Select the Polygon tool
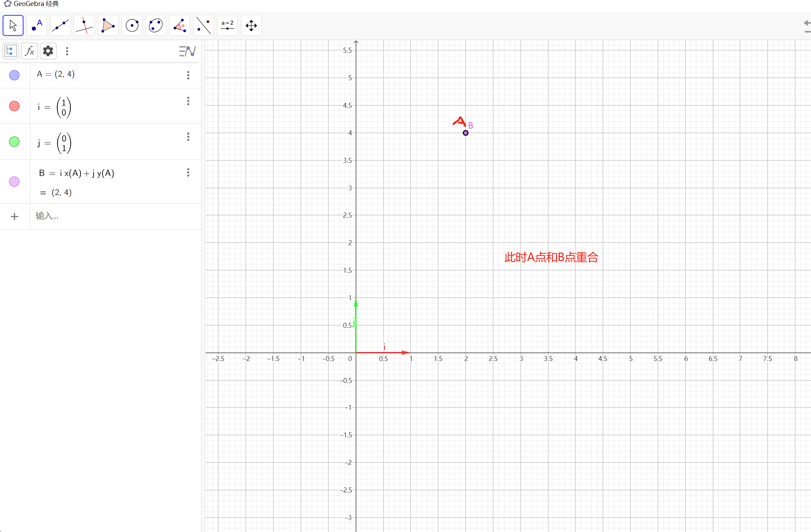Viewport: 811px width, 532px height. 108,25
